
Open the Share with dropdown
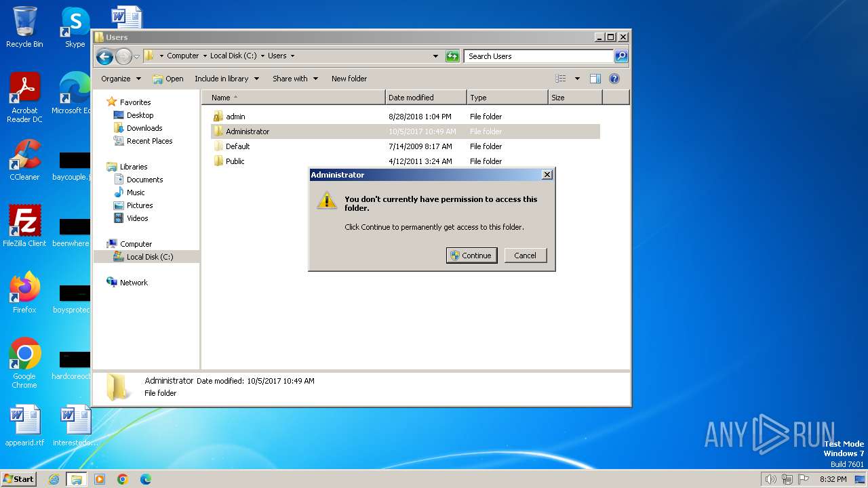pos(295,79)
